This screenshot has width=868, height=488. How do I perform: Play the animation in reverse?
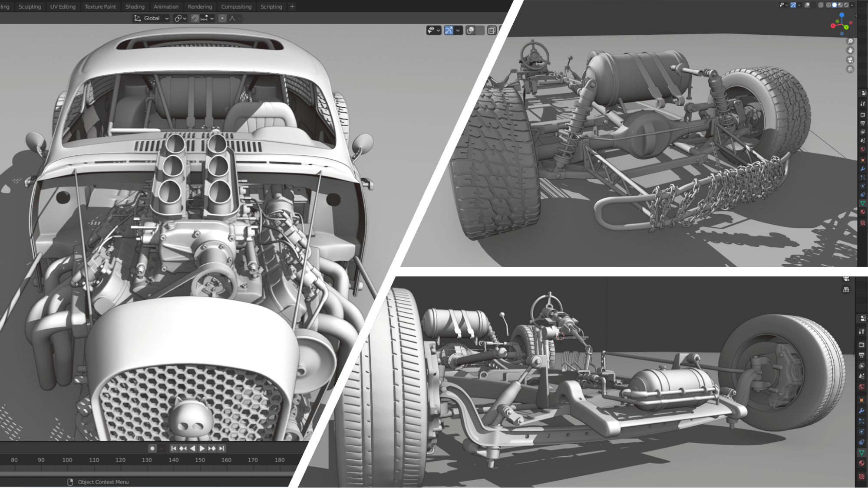pos(192,449)
